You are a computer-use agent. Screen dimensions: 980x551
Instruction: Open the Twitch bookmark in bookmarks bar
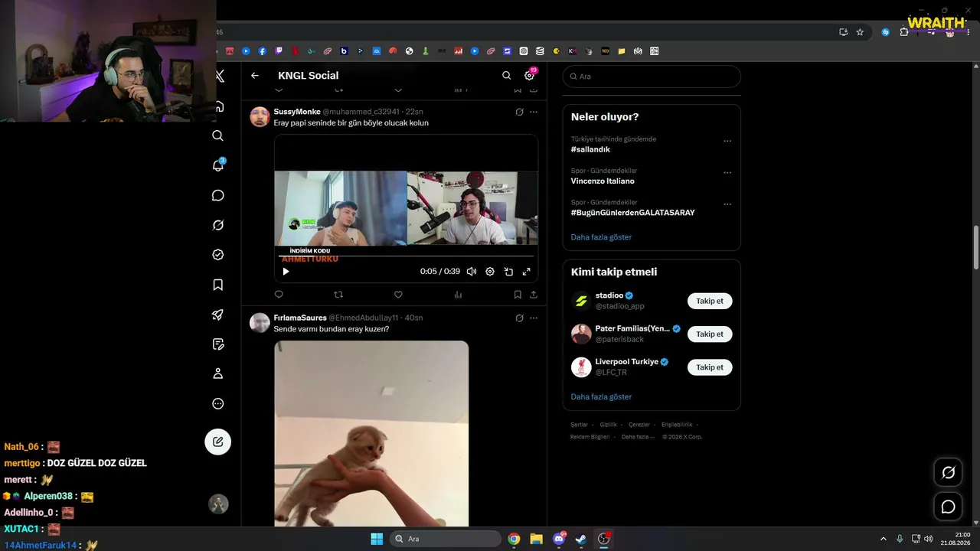[x=279, y=51]
